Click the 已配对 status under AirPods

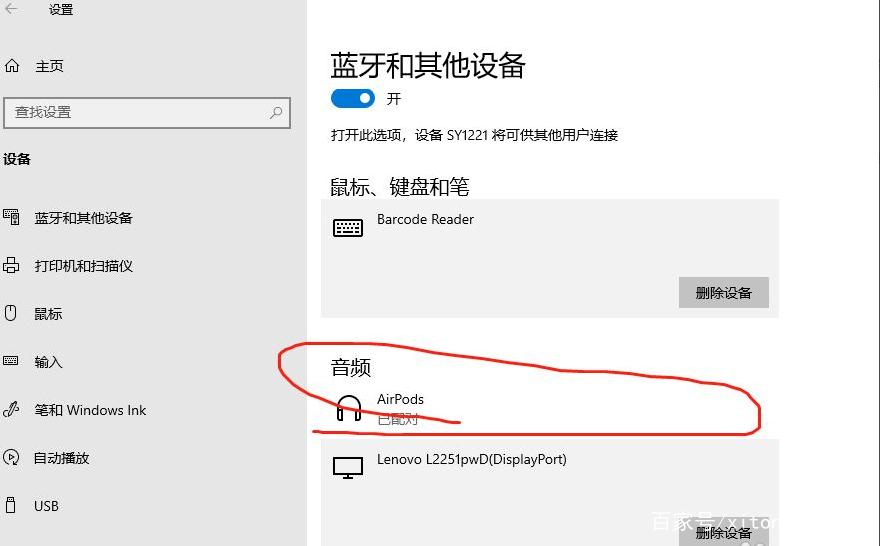point(397,419)
